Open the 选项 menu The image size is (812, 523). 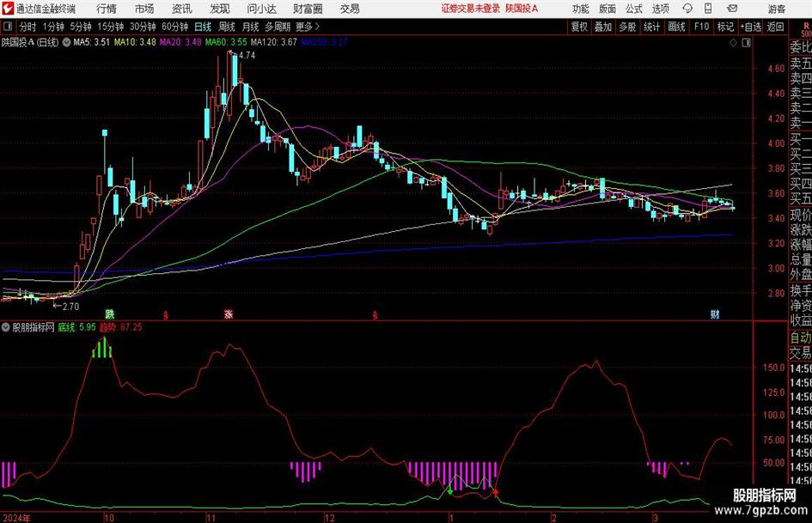pyautogui.click(x=660, y=9)
